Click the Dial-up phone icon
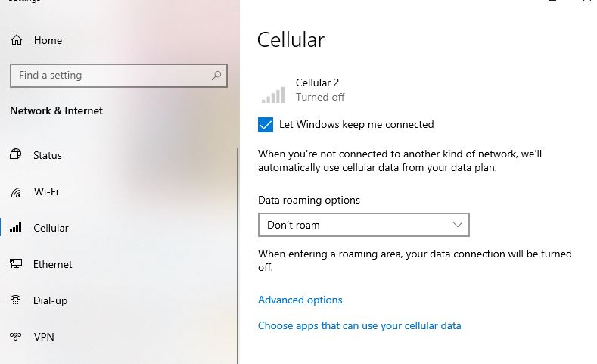The image size is (597, 364). click(x=16, y=300)
